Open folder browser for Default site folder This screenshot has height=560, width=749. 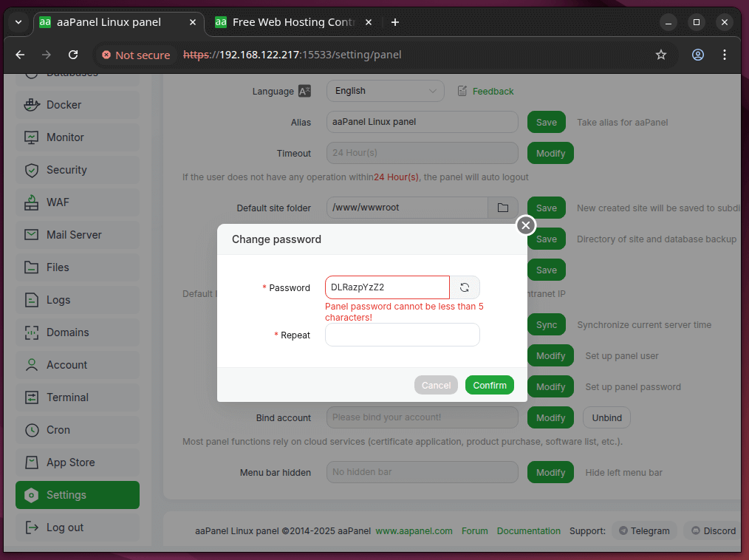[503, 208]
